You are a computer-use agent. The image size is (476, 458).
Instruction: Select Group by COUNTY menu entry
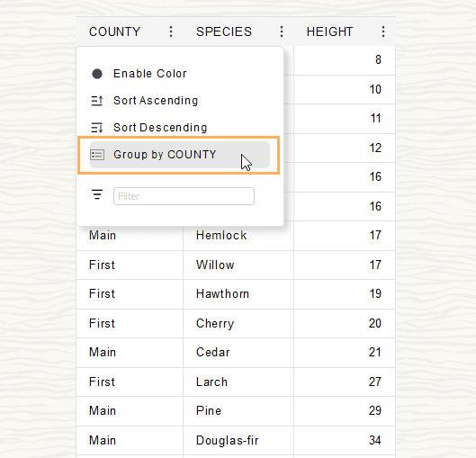[180, 155]
